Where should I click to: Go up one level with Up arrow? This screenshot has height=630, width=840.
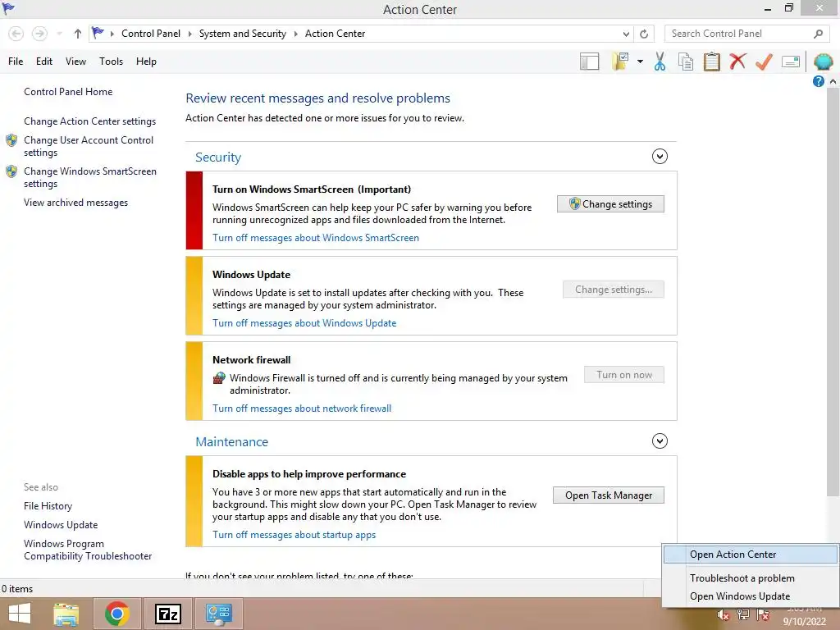78,34
